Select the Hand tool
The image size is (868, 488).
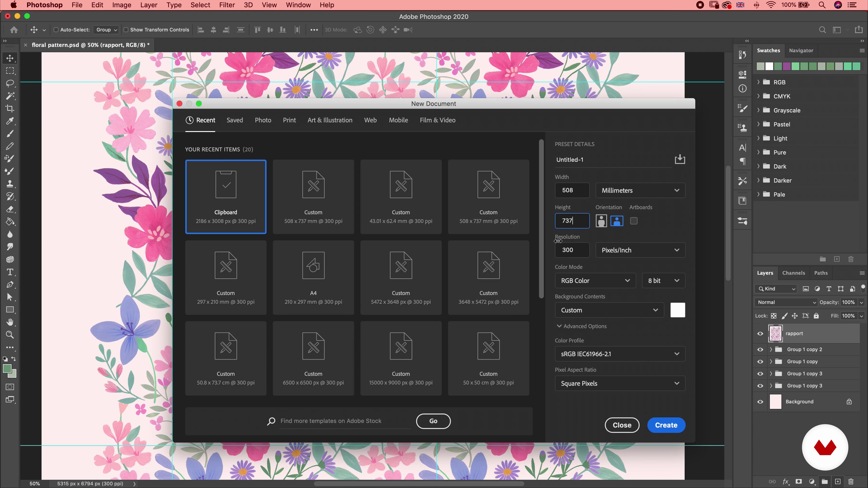click(10, 322)
